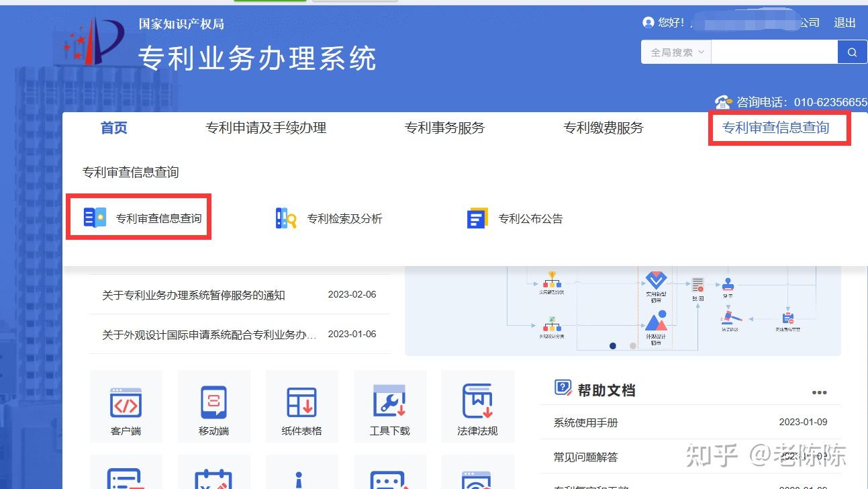Click the 专利业务办理系统 title
868x489 pixels.
click(x=257, y=58)
